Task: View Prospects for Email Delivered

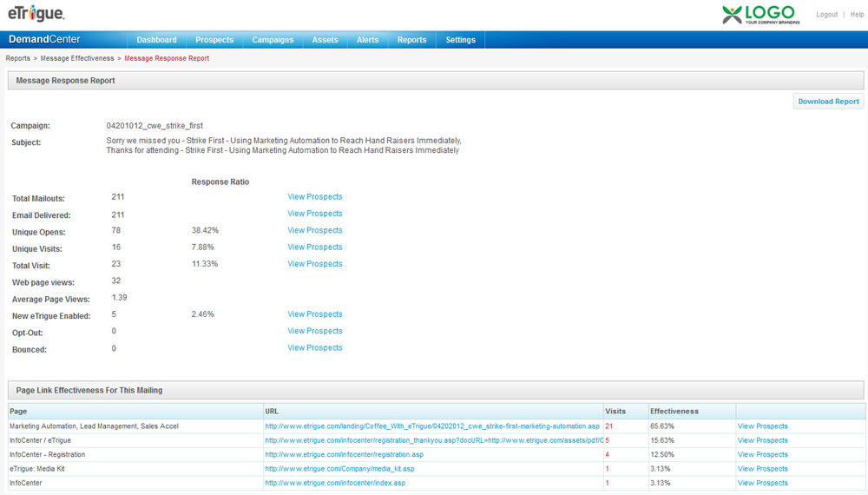Action: [x=314, y=213]
